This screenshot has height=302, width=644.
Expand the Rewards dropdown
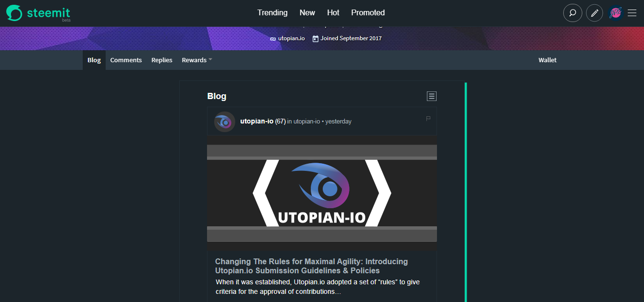tap(197, 60)
